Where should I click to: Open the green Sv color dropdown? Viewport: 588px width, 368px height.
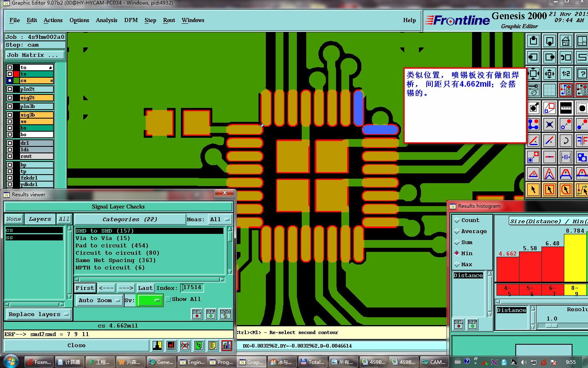pyautogui.click(x=150, y=300)
